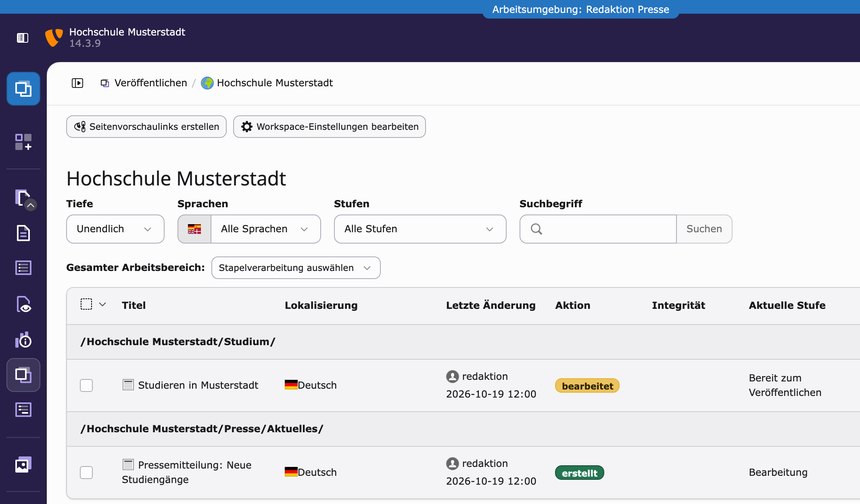The height and width of the screenshot is (504, 860).
Task: Click the TYPO3 logo
Action: pyautogui.click(x=54, y=37)
